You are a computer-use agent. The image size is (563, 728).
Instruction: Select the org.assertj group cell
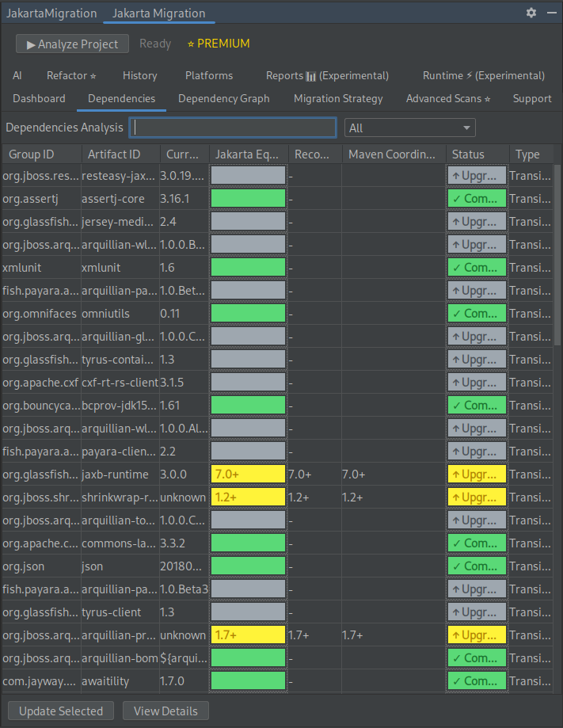tap(42, 199)
